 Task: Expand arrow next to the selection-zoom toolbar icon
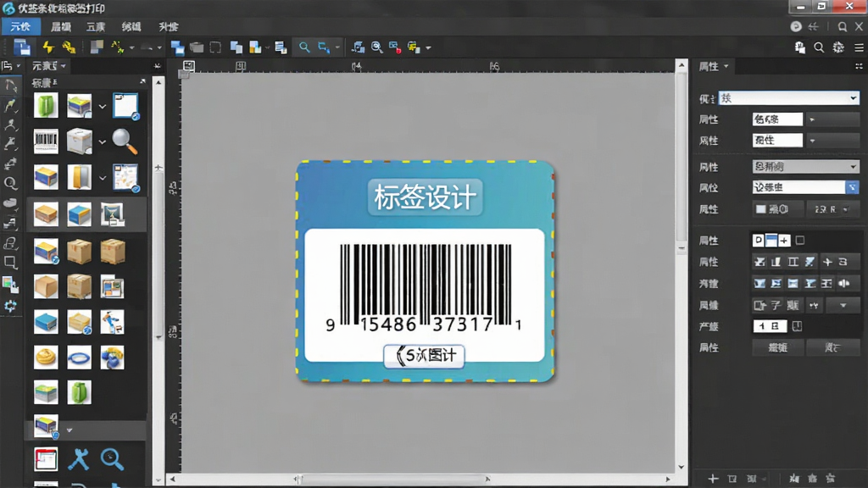(337, 48)
